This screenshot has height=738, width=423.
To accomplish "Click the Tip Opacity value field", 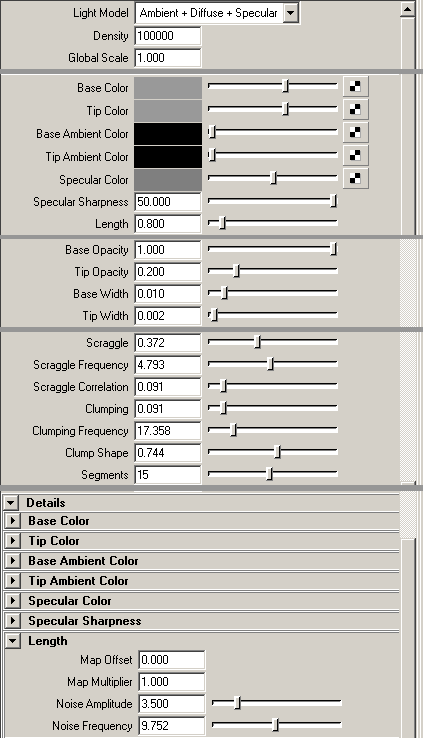I will pos(168,272).
